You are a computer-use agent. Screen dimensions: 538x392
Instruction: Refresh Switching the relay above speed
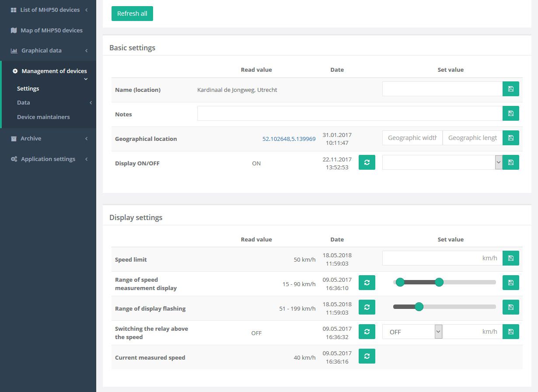click(367, 332)
